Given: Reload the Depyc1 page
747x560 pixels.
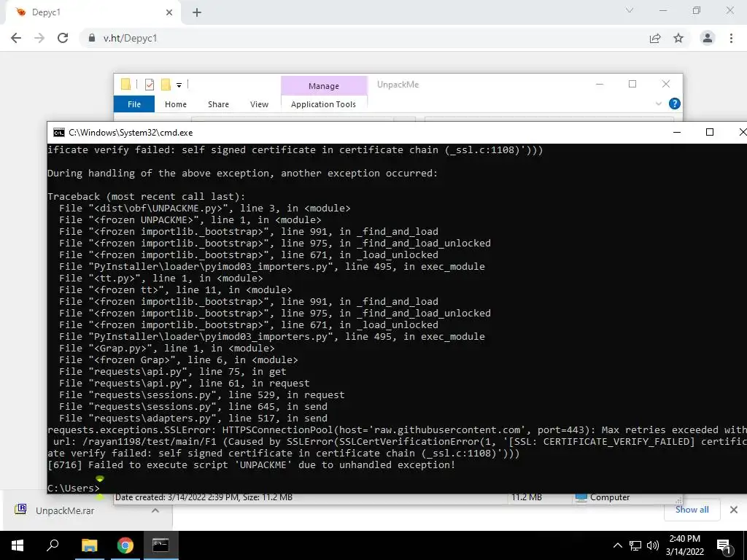Looking at the screenshot, I should (63, 38).
